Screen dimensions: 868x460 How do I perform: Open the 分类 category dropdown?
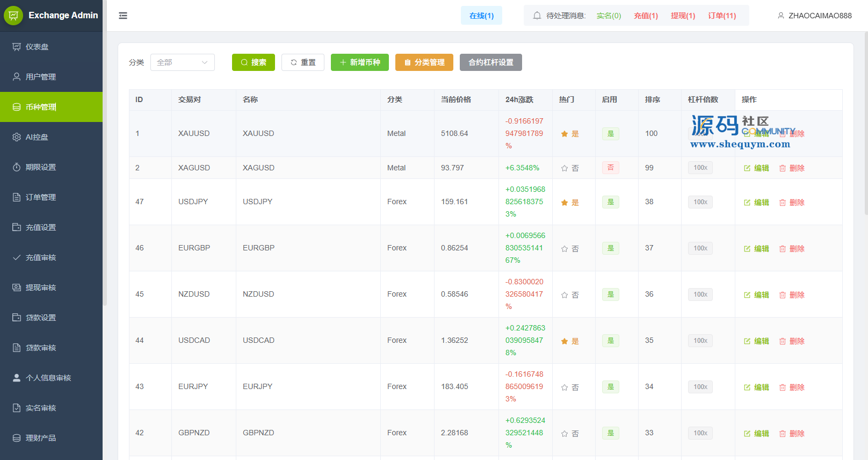(182, 62)
